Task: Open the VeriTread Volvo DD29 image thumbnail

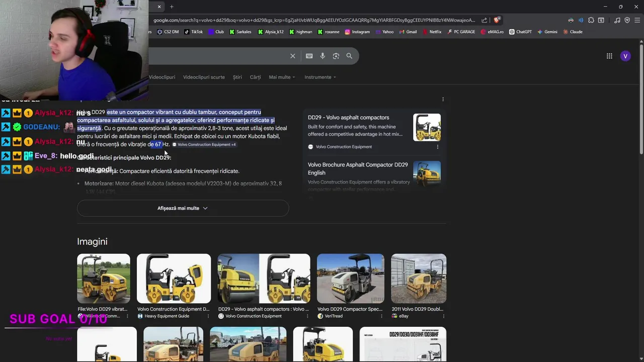Action: click(350, 279)
